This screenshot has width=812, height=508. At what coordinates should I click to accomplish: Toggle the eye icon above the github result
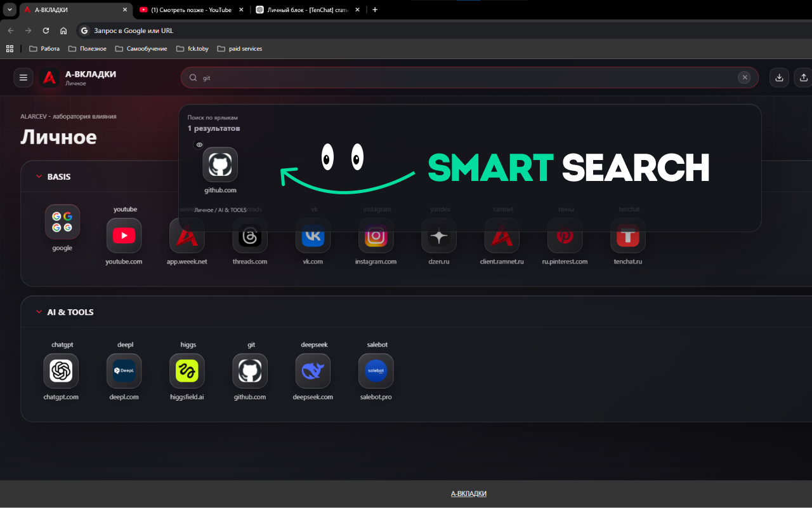(199, 145)
